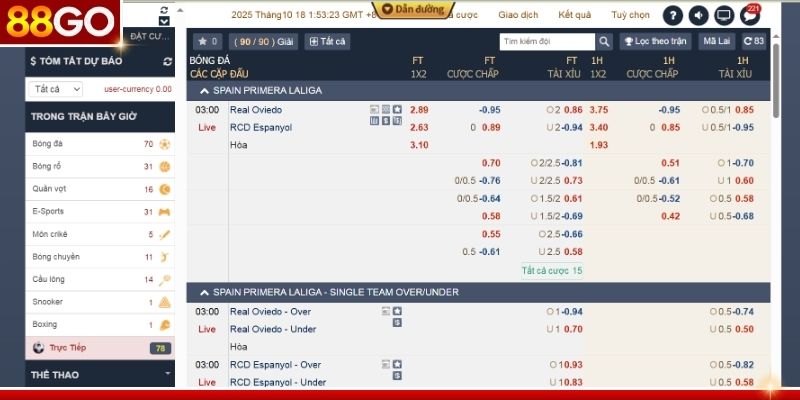Screen dimensions: 800x400
Task: Click the Bóng chuyền volleyball icon
Action: (164, 257)
